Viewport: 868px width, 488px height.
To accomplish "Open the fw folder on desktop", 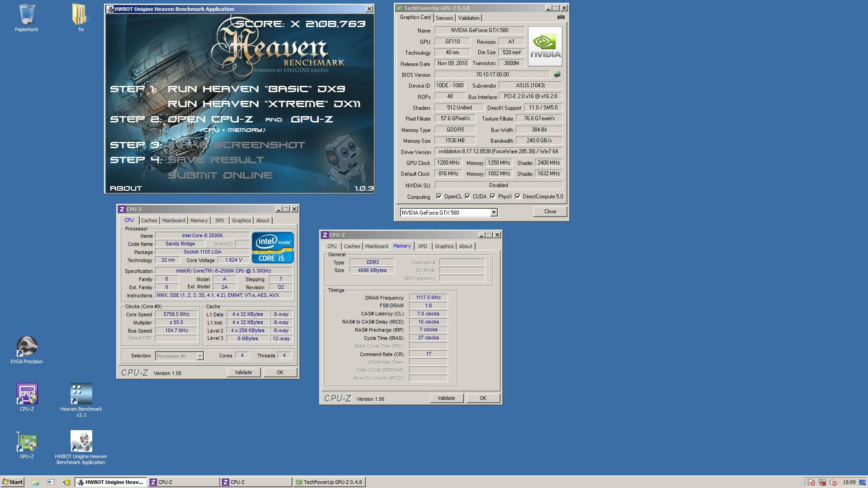I will 80,18.
